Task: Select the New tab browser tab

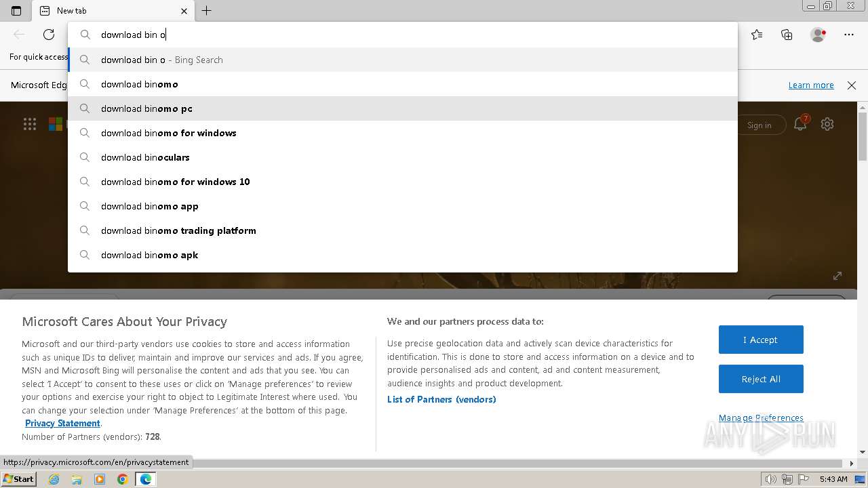Action: (113, 11)
